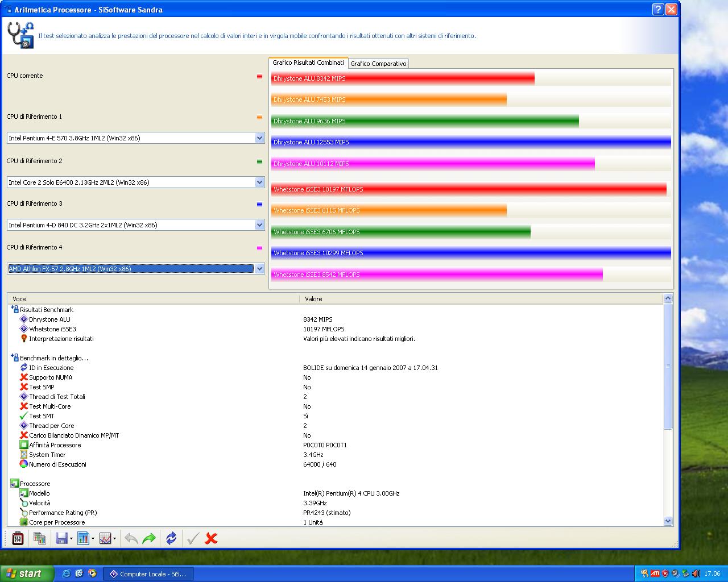This screenshot has height=582, width=728.
Task: Open the Pentium 4-D 840 DC dropdown
Action: tap(260, 225)
